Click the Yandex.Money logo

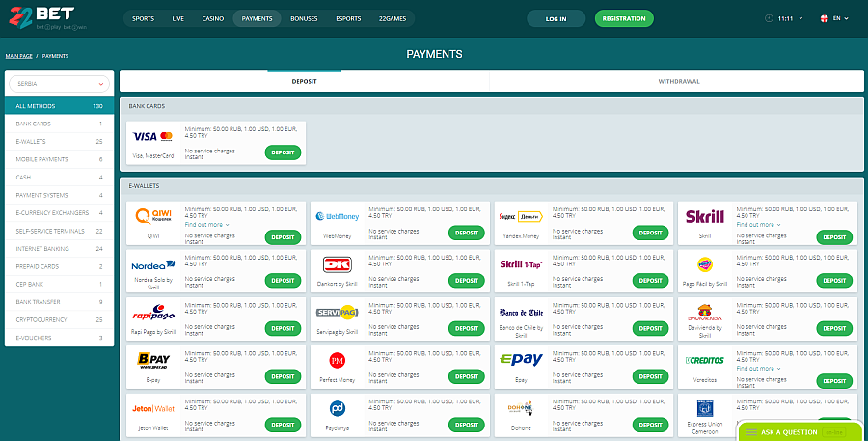[521, 216]
